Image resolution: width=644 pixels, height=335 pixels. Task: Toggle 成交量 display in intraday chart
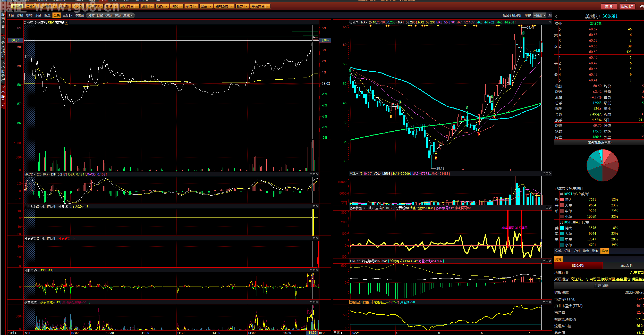pyautogui.click(x=59, y=23)
